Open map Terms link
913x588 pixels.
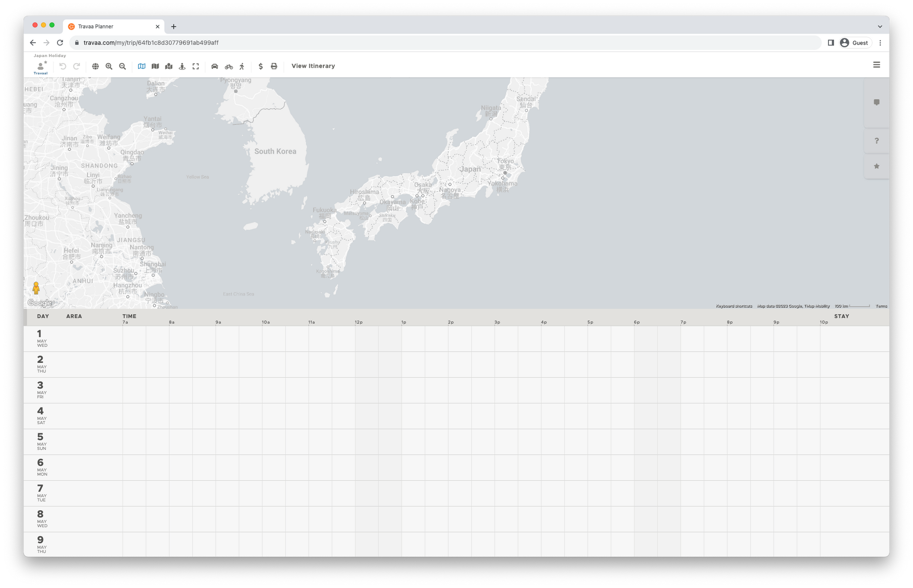(881, 306)
